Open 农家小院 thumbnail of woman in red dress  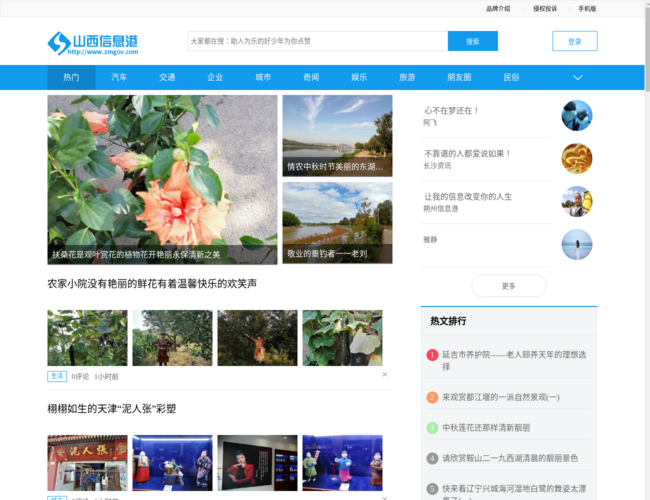tap(172, 338)
